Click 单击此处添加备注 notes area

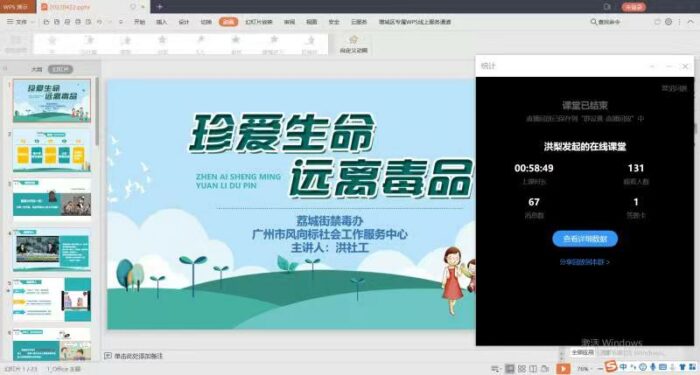coord(138,356)
